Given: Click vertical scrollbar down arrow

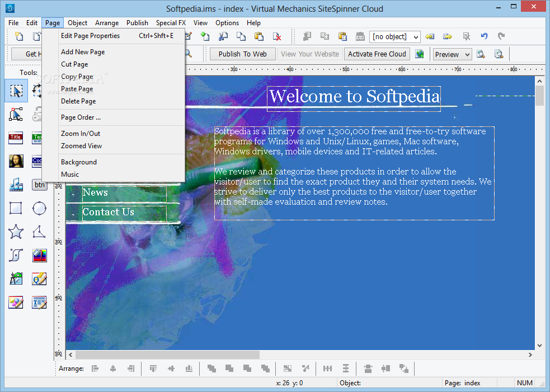Looking at the screenshot, I should coord(539,346).
